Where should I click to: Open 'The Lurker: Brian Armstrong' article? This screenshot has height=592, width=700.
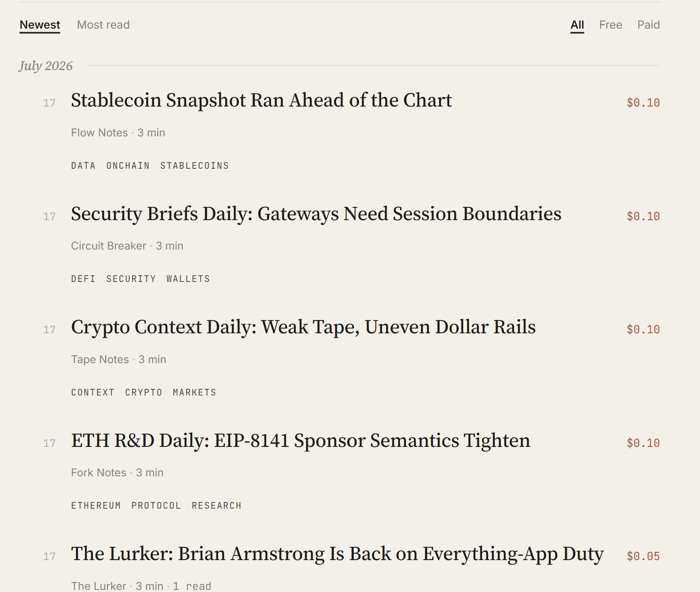pos(337,554)
